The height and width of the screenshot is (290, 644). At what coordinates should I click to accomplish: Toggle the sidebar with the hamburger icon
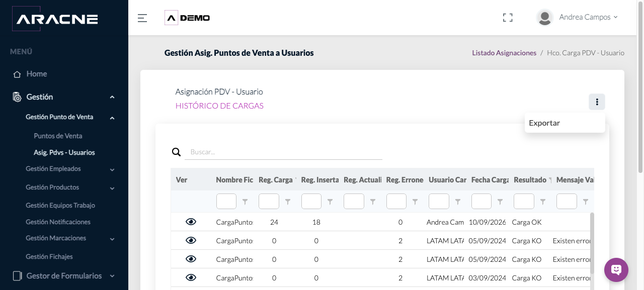point(142,18)
